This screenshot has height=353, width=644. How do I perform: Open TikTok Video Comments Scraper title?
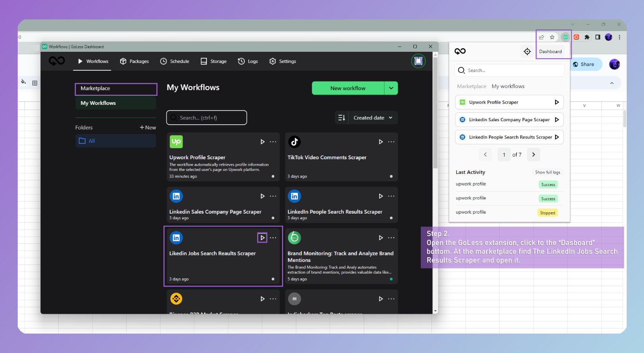pos(327,158)
